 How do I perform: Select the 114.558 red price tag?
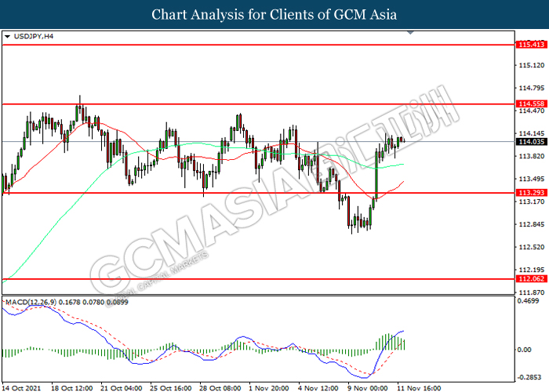click(531, 104)
